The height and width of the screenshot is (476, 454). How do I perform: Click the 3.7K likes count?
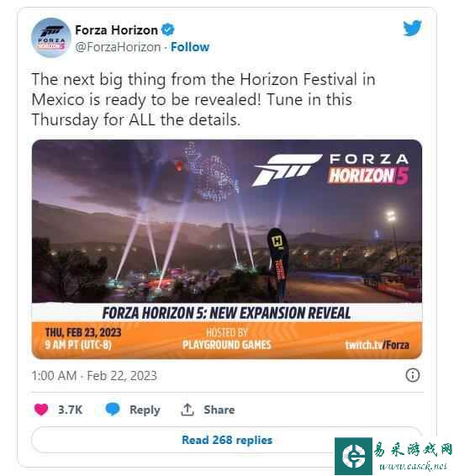(70, 410)
